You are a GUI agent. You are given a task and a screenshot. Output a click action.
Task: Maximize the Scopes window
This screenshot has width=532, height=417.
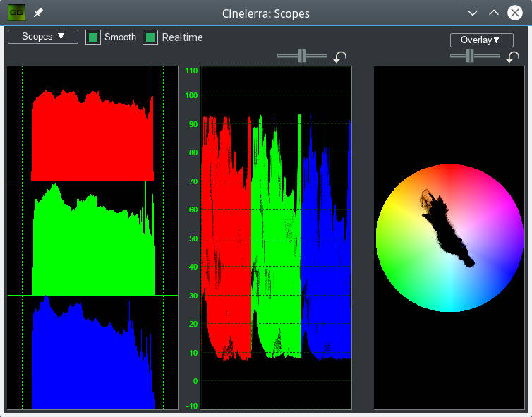(494, 13)
